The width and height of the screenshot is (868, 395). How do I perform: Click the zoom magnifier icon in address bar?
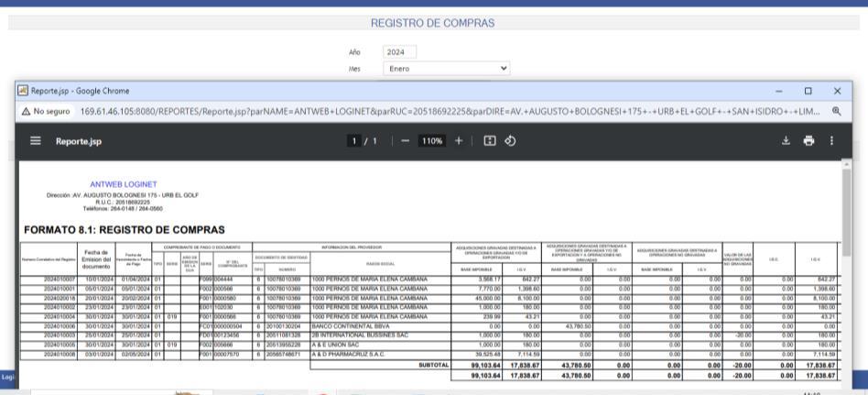(837, 112)
